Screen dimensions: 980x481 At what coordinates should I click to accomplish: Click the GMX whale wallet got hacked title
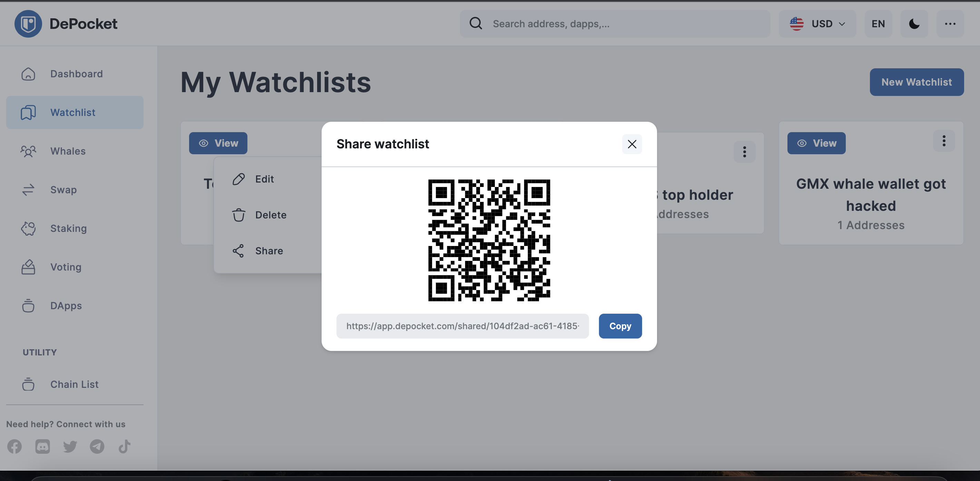871,195
